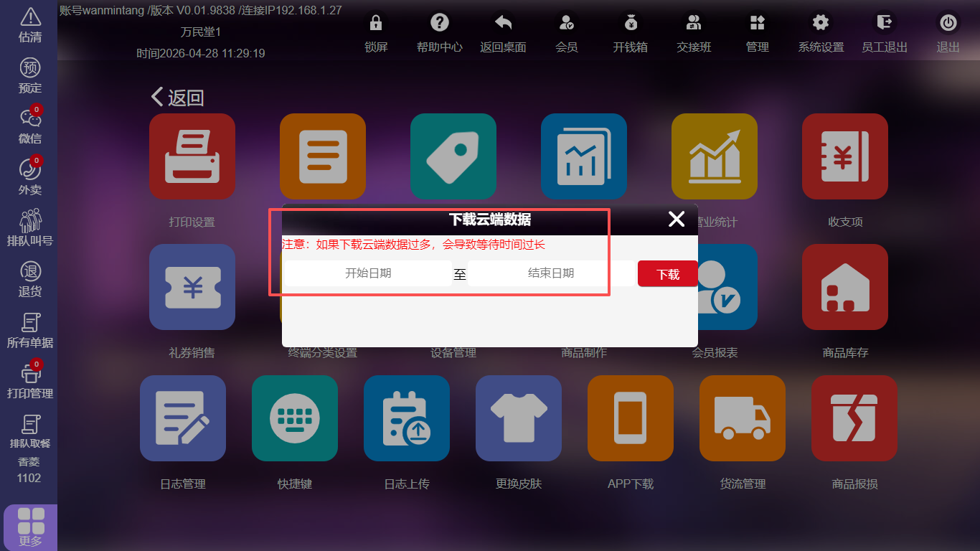Open 商品库存 warehouse icon
980x551 pixels.
click(844, 287)
